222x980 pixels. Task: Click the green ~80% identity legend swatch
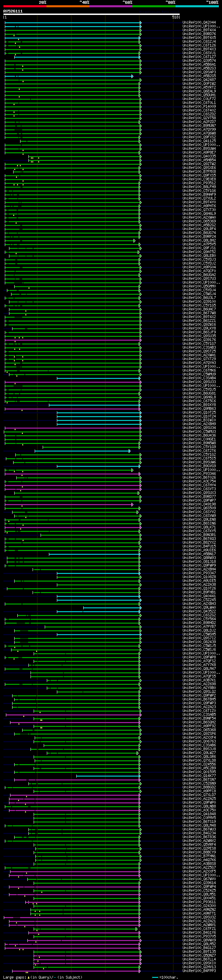point(154,7)
